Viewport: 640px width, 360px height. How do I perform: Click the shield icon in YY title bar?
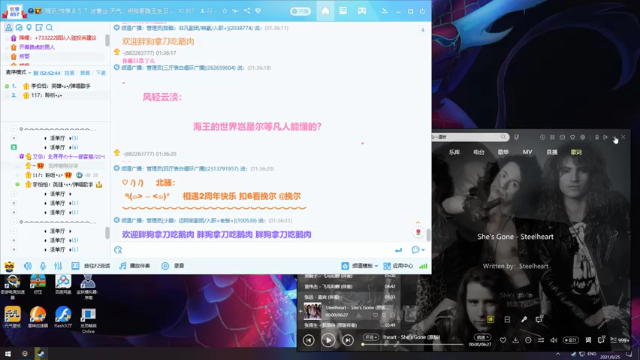point(258,11)
